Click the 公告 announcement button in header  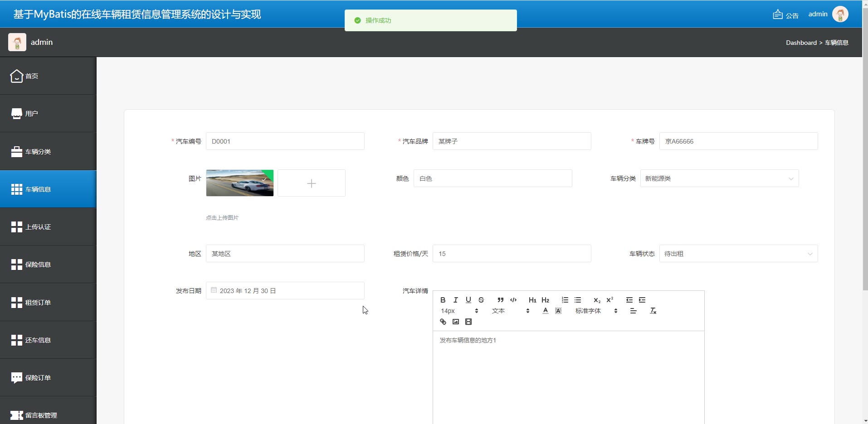(x=786, y=15)
